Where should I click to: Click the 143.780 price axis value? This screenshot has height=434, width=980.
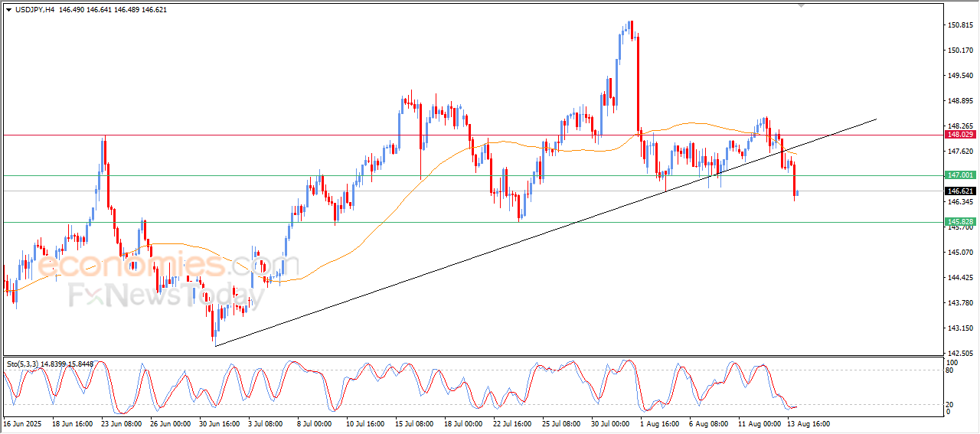960,303
